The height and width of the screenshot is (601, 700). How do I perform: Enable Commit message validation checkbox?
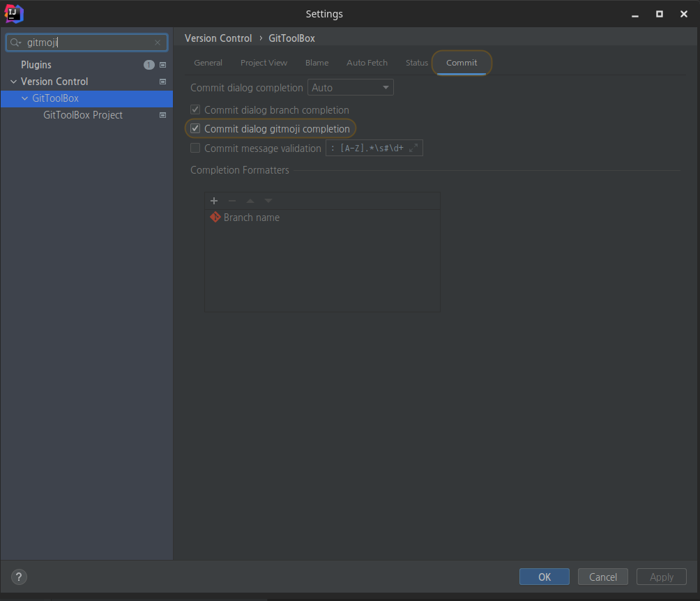tap(195, 148)
